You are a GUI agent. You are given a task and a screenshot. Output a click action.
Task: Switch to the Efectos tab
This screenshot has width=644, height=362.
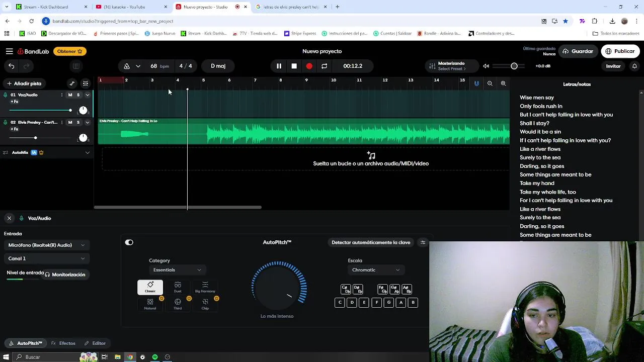click(63, 343)
